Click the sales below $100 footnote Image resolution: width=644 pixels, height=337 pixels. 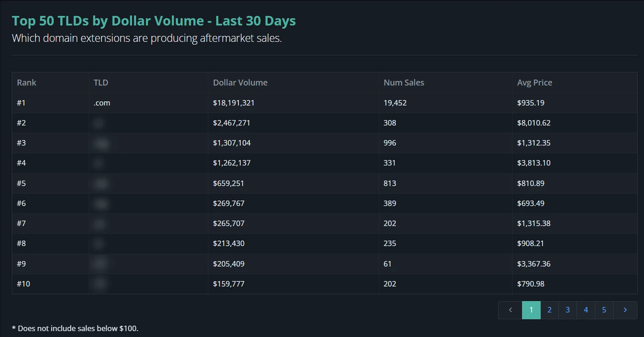click(x=75, y=328)
